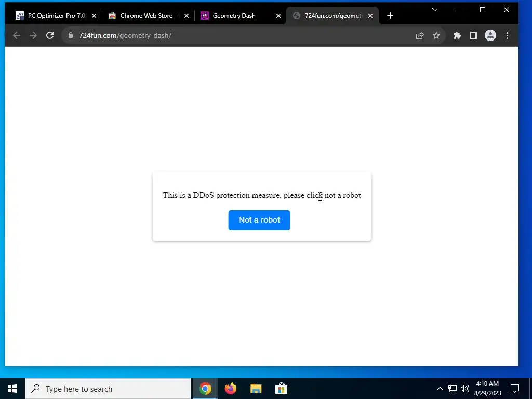Viewport: 532px width, 399px height.
Task: Bookmark this tab with star icon
Action: pos(436,35)
